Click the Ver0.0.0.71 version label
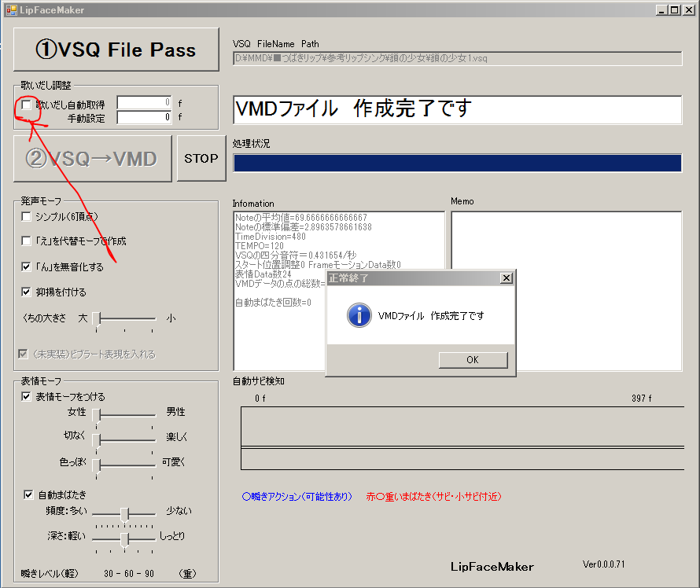 pyautogui.click(x=603, y=564)
